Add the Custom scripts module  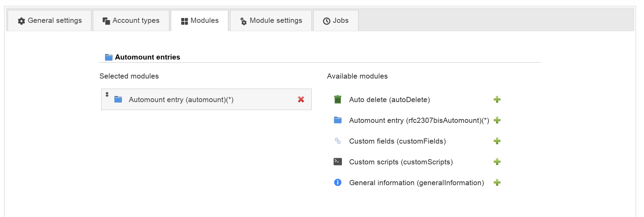(497, 162)
